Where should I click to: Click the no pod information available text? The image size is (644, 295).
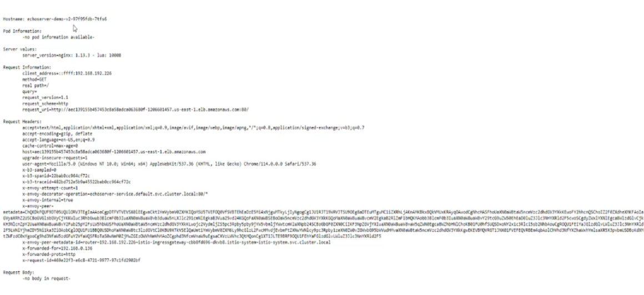(x=58, y=37)
